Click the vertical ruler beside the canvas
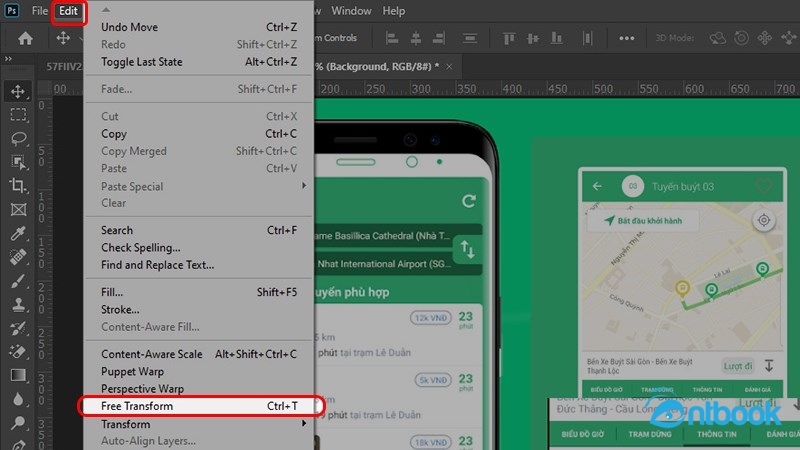Screen dimensions: 800x450 [43, 273]
